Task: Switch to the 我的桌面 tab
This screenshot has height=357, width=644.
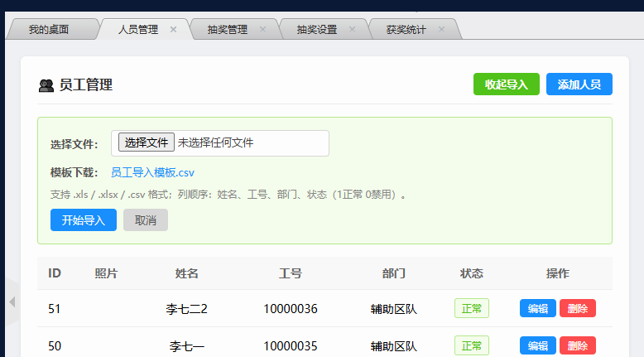Action: (49, 30)
